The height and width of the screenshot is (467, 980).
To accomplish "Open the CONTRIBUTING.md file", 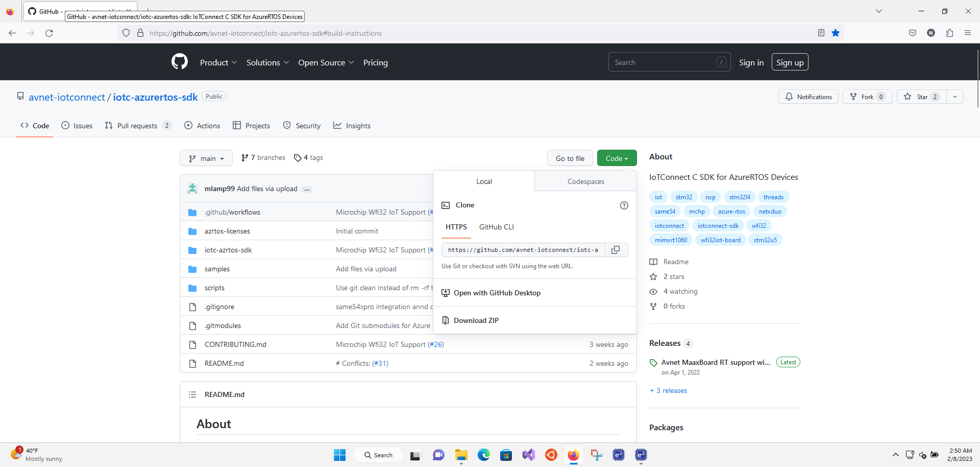I will point(235,344).
